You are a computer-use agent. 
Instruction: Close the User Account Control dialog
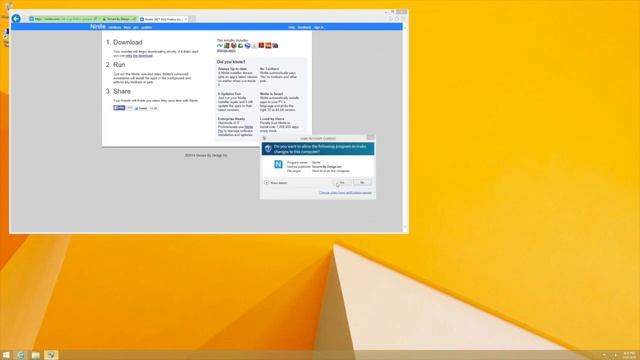click(x=370, y=138)
